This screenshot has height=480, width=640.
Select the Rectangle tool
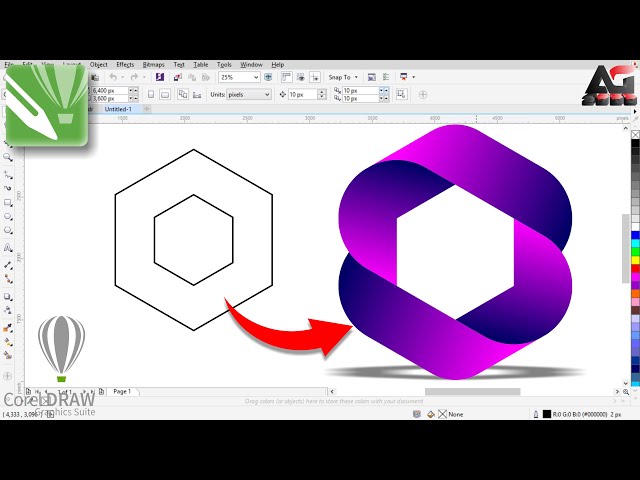[x=7, y=202]
